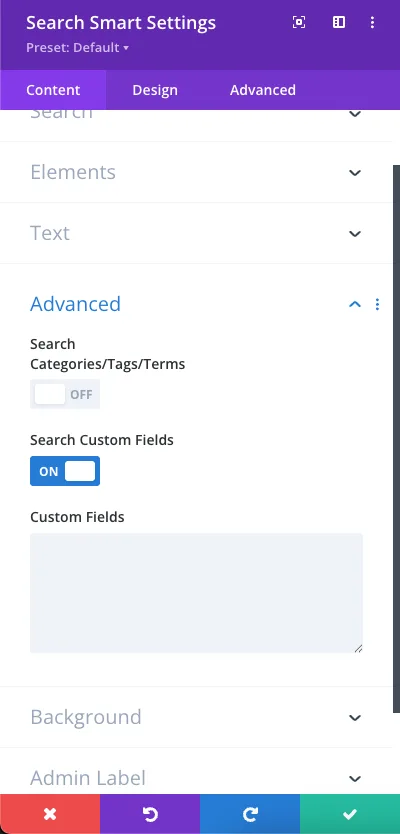This screenshot has width=400, height=834.
Task: Click the undo arrow button
Action: point(150,814)
